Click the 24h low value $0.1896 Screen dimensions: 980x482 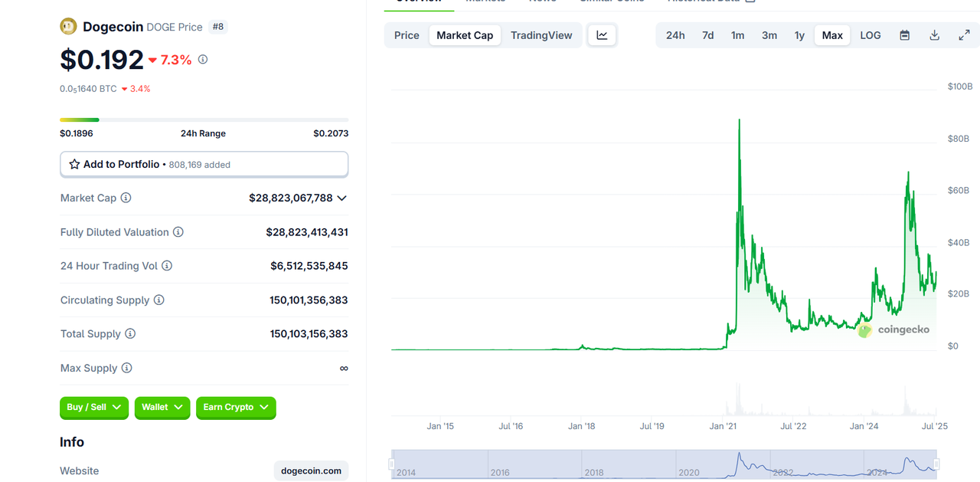coord(77,133)
